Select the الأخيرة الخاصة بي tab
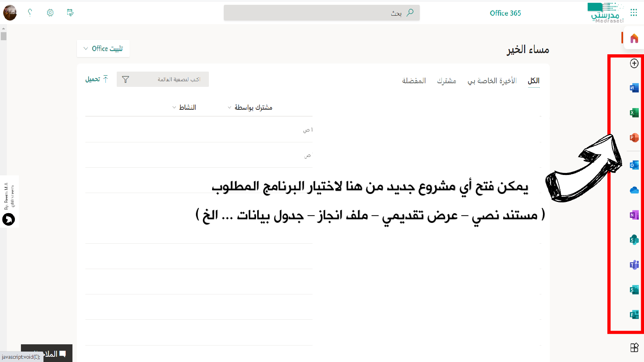Screen dimensions: 644x362 tap(492, 81)
